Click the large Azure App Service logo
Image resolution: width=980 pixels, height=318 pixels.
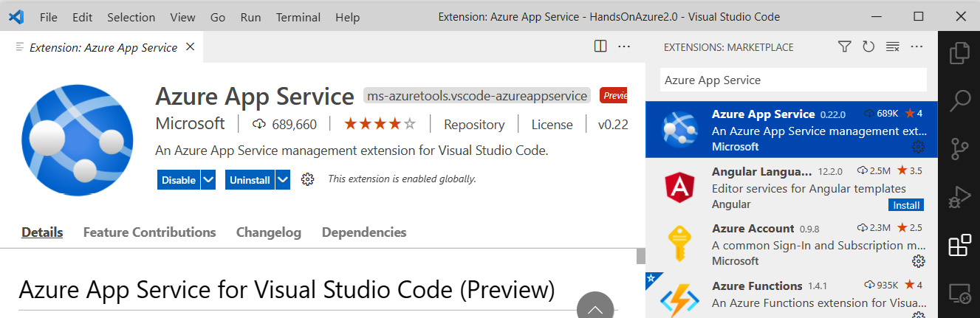tap(78, 139)
